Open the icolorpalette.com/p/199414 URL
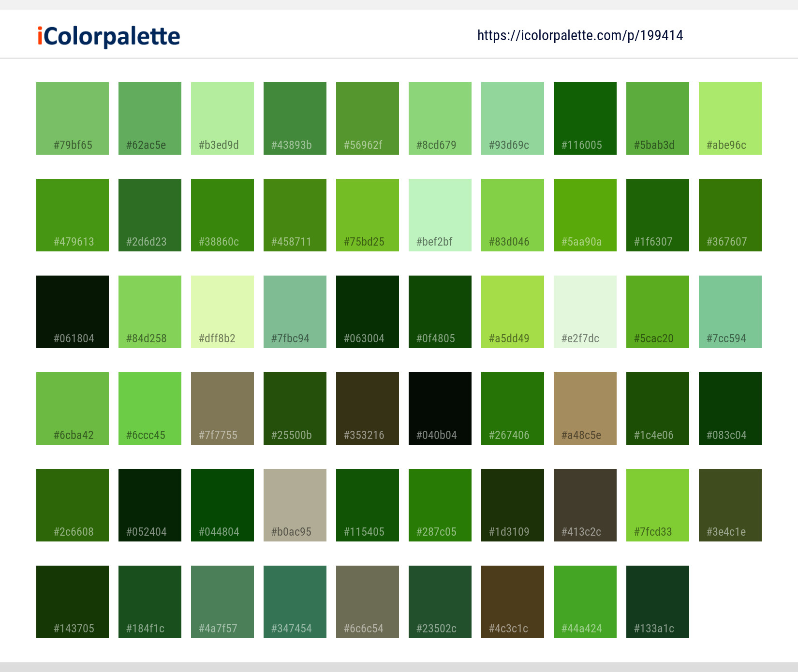The image size is (798, 672). [580, 35]
